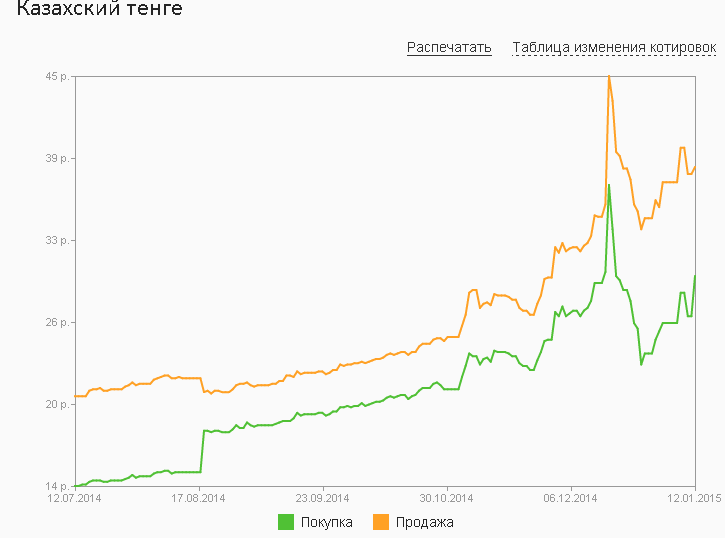The image size is (727, 538).
Task: Click the 45 р. axis label
Action: (57, 77)
